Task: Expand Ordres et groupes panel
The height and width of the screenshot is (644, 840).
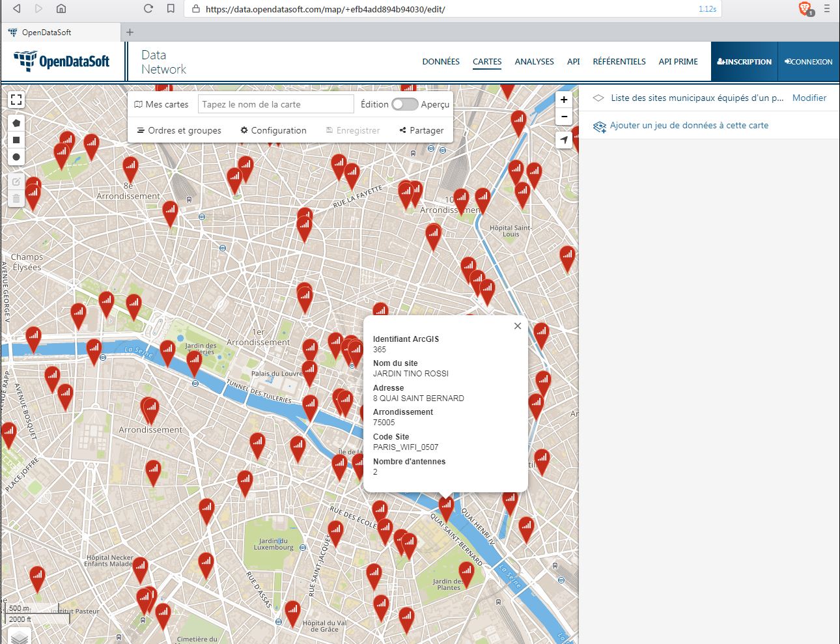Action: click(x=179, y=130)
